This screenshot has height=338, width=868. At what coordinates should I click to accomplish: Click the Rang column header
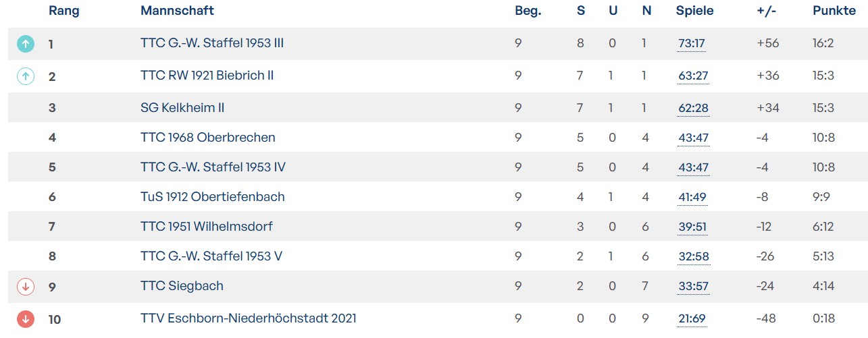click(64, 11)
